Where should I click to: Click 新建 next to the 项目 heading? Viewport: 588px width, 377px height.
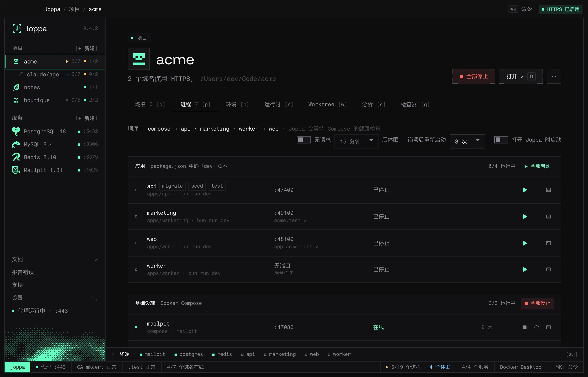[x=86, y=48]
